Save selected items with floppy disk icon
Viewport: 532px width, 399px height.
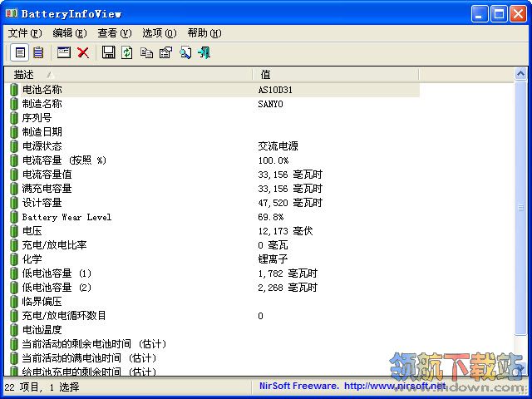tap(109, 52)
